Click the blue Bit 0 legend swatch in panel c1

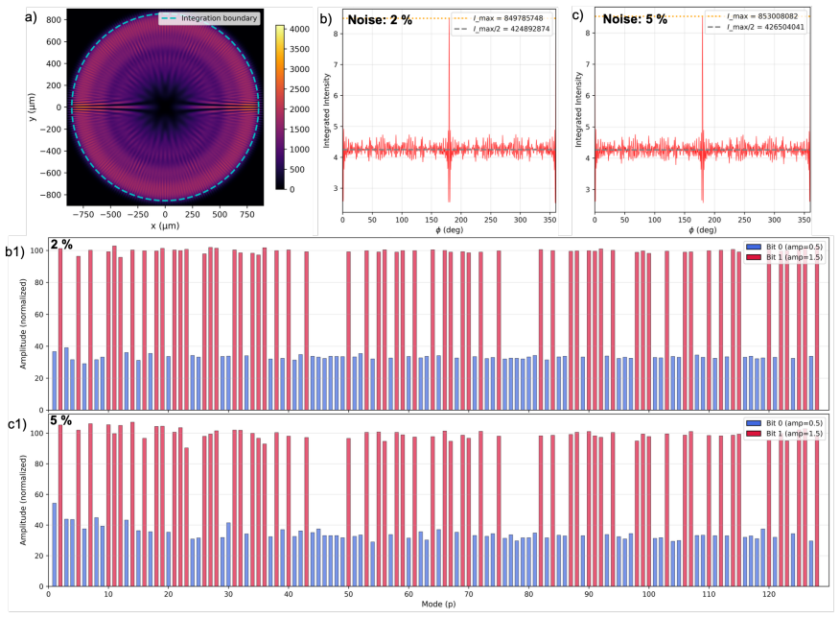point(754,423)
